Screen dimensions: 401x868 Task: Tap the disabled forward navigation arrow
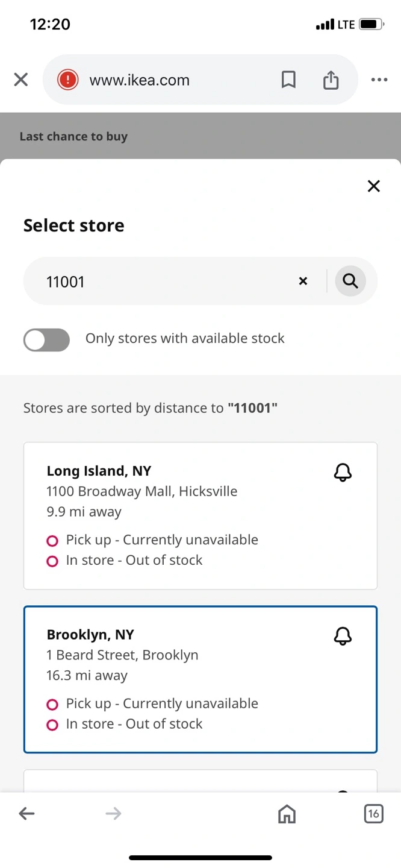[113, 814]
